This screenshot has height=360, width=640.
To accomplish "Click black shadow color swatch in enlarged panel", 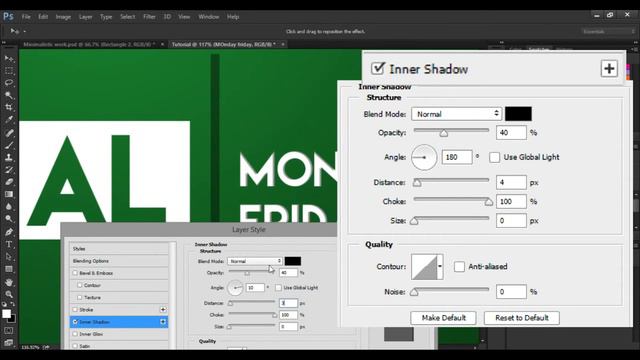I will pos(518,114).
